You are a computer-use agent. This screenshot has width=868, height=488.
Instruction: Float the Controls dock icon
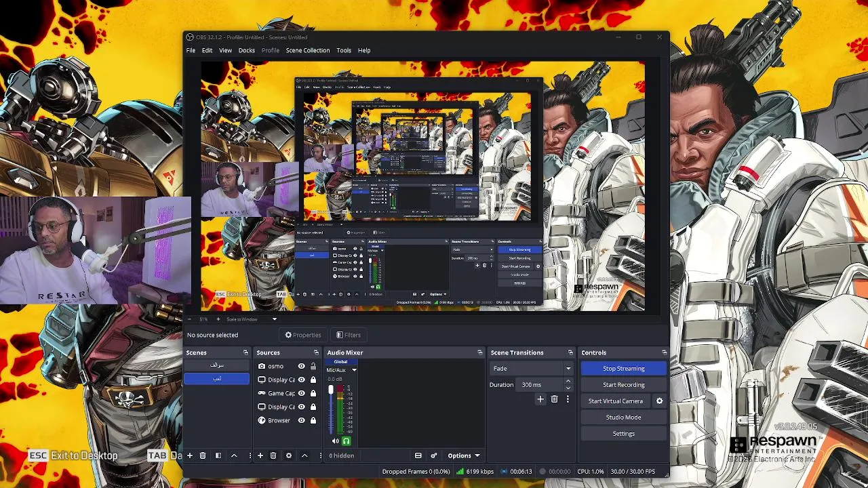(x=664, y=352)
